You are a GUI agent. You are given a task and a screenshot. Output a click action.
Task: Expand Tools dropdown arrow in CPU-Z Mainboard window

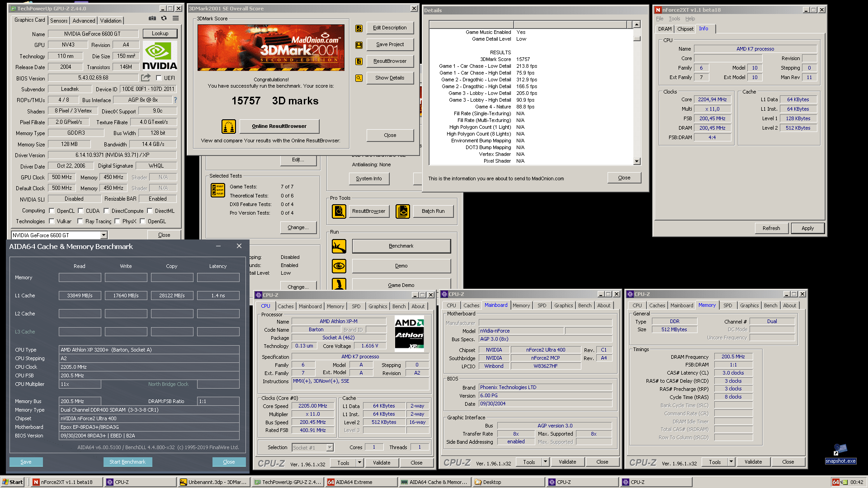(x=546, y=462)
